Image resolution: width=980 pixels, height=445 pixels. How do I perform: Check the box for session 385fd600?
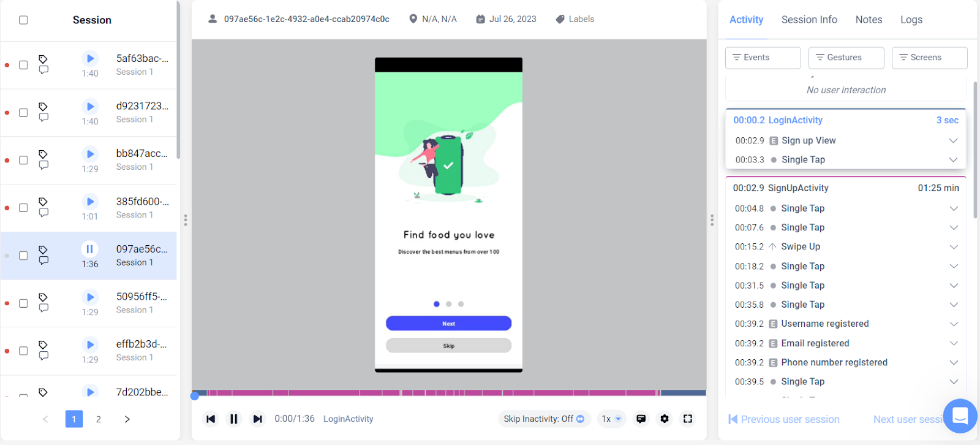tap(23, 208)
